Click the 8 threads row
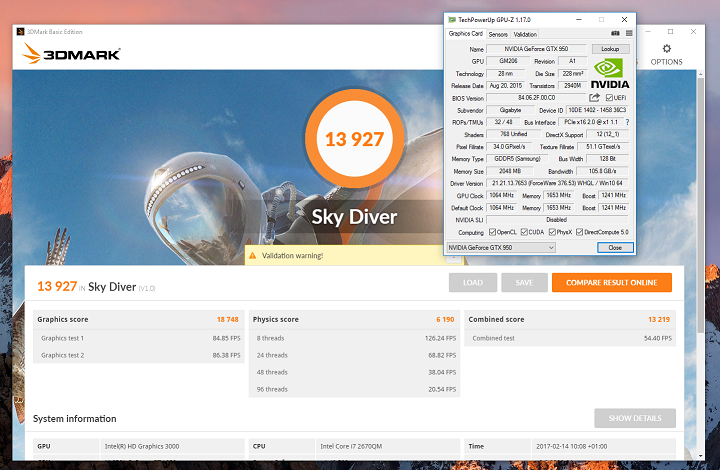This screenshot has width=720, height=470. pyautogui.click(x=354, y=338)
